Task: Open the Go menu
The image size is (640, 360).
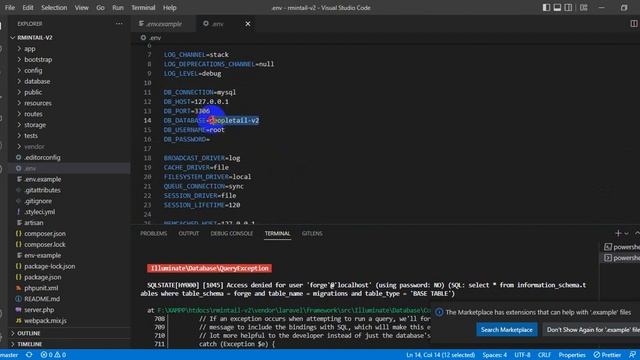Action: click(x=100, y=8)
